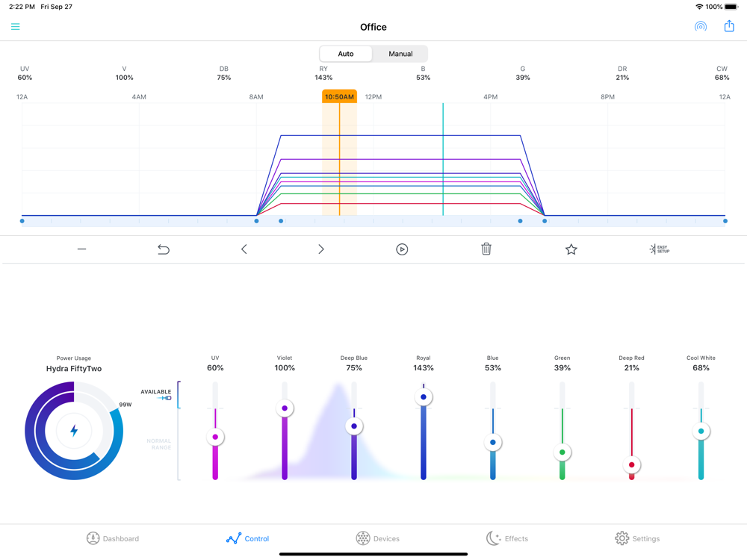Tap the Wi-Fi status icon
Image resolution: width=747 pixels, height=560 pixels.
click(699, 7)
